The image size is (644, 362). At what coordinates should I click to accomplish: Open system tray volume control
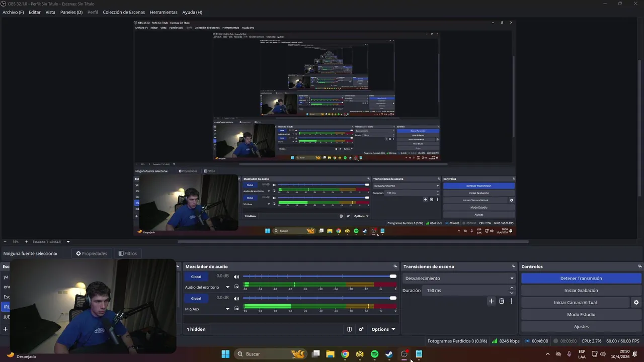(x=603, y=354)
